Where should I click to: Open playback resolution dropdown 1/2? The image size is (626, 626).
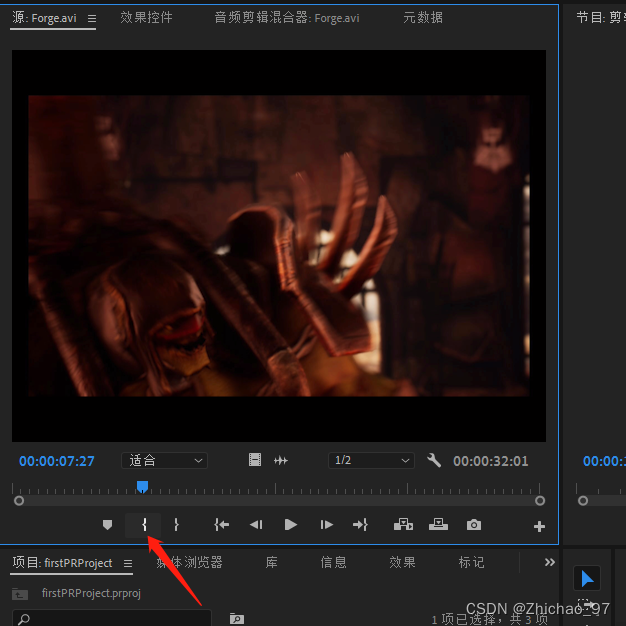[x=371, y=460]
